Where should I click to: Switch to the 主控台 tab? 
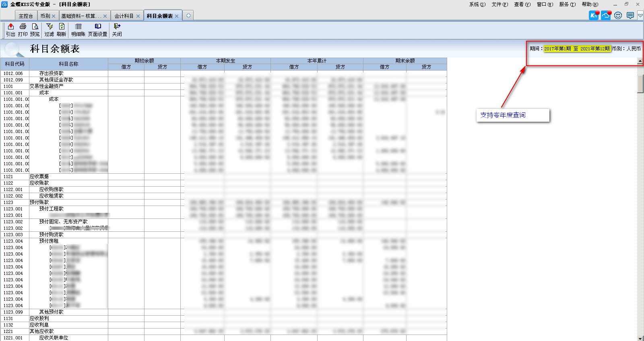click(x=26, y=16)
